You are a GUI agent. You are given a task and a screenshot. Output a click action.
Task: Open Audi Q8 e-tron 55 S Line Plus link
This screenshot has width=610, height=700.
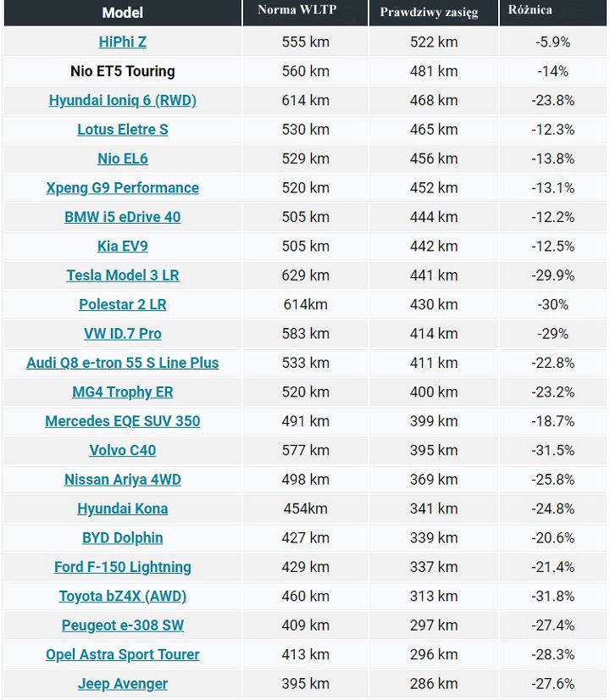[122, 363]
